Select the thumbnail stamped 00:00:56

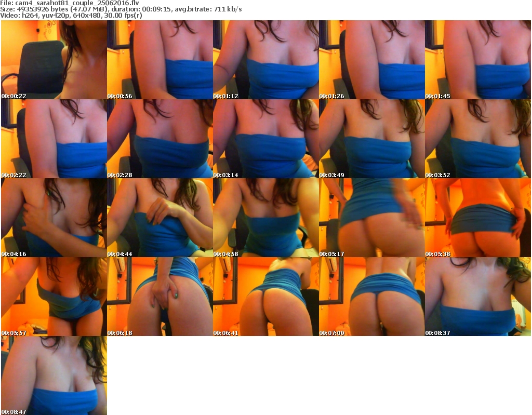tap(160, 60)
